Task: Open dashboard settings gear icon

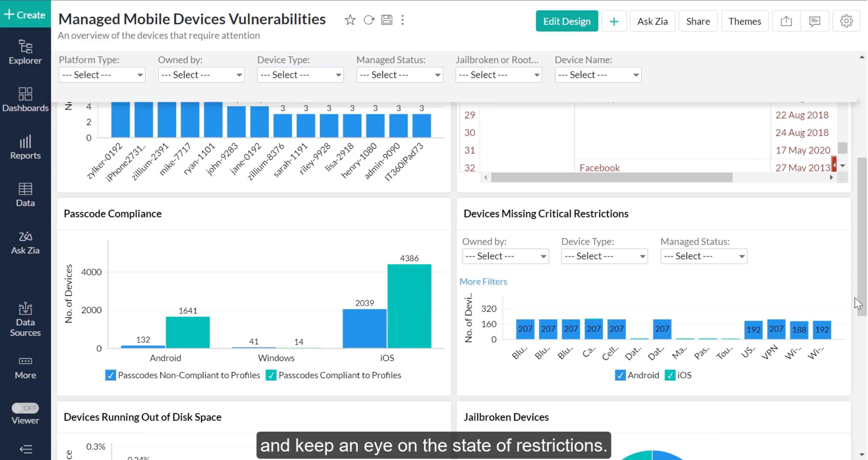Action: point(846,21)
